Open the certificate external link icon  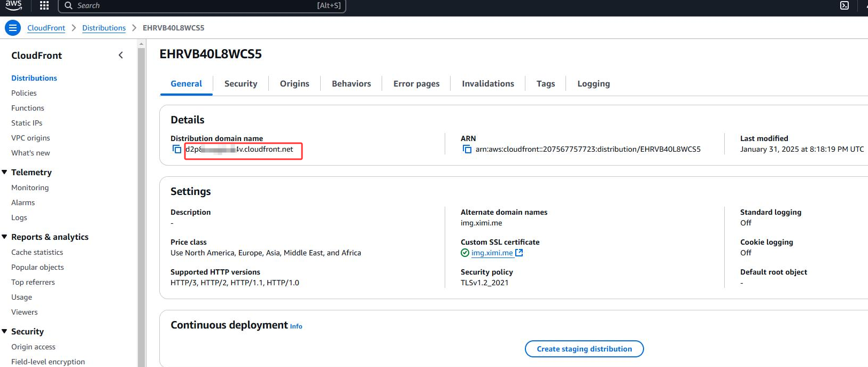519,253
